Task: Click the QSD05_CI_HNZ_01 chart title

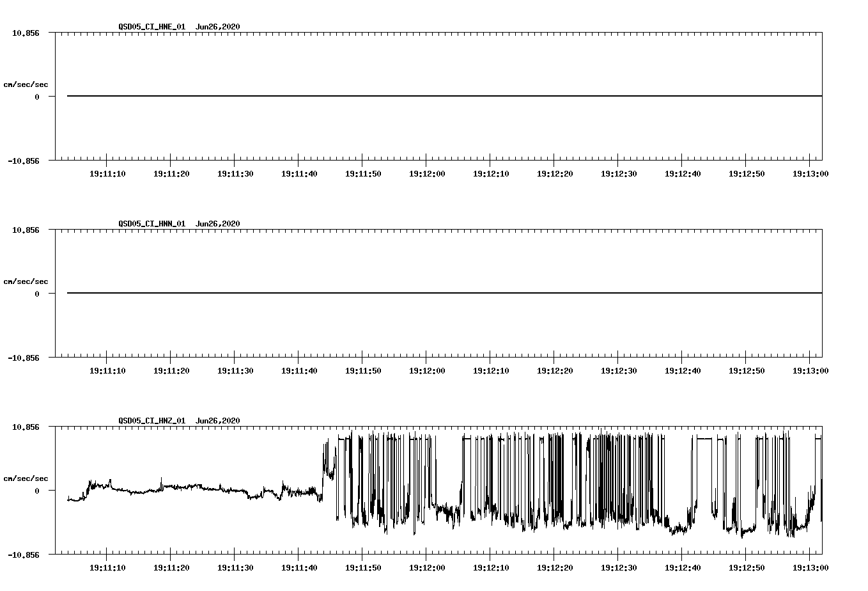Action: 152,421
